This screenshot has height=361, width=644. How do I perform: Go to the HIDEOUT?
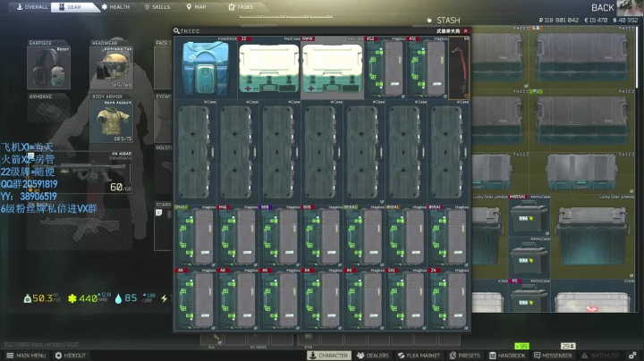pyautogui.click(x=71, y=356)
